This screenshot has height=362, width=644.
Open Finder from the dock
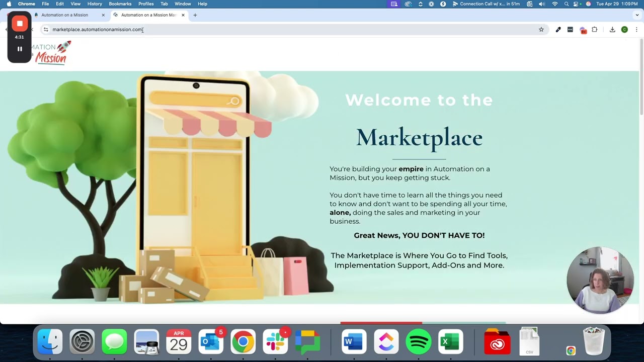(50, 342)
